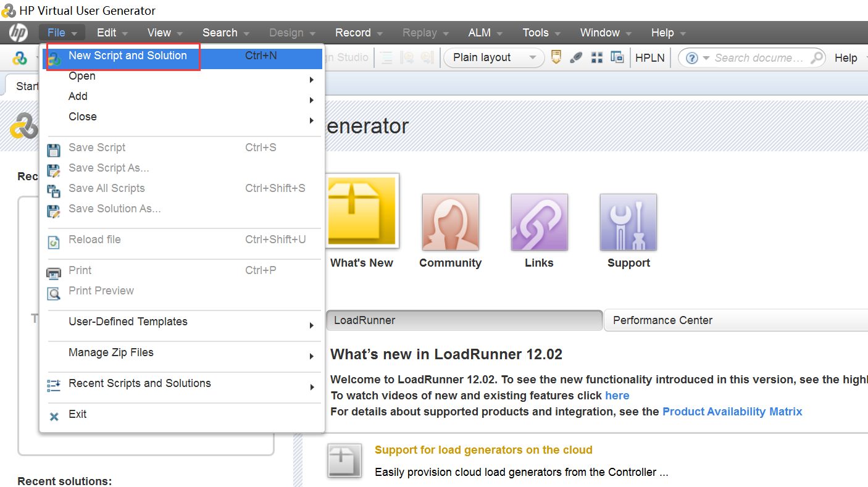Viewport: 868px width, 487px height.
Task: Click the Recent solutions label
Action: (x=65, y=481)
